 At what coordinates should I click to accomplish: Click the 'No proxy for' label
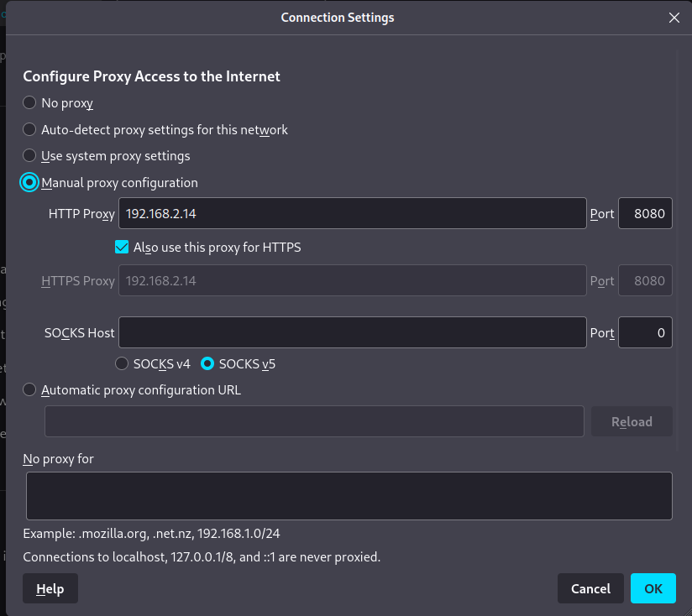point(58,459)
